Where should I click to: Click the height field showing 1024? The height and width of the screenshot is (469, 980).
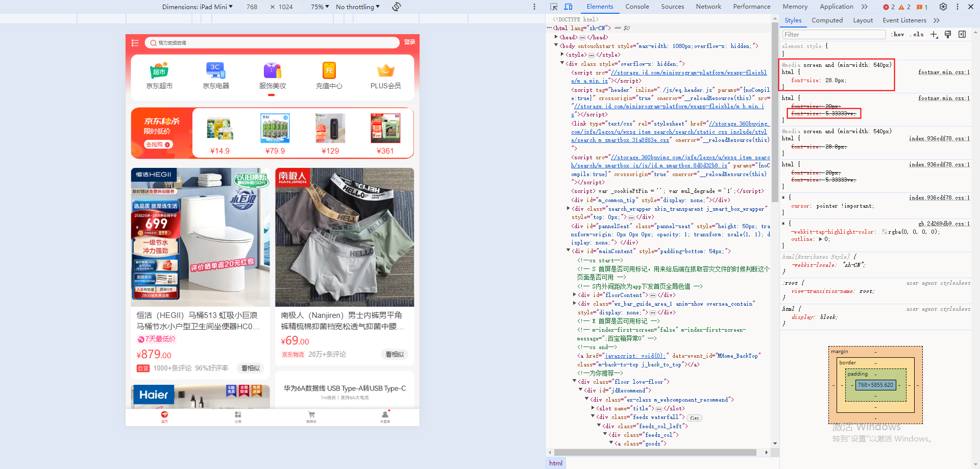286,7
